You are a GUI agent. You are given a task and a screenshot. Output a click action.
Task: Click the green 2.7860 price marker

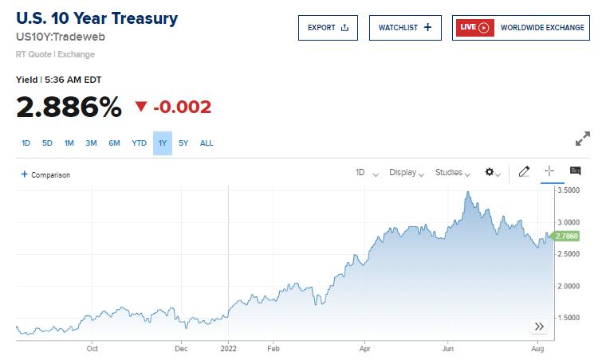(566, 236)
